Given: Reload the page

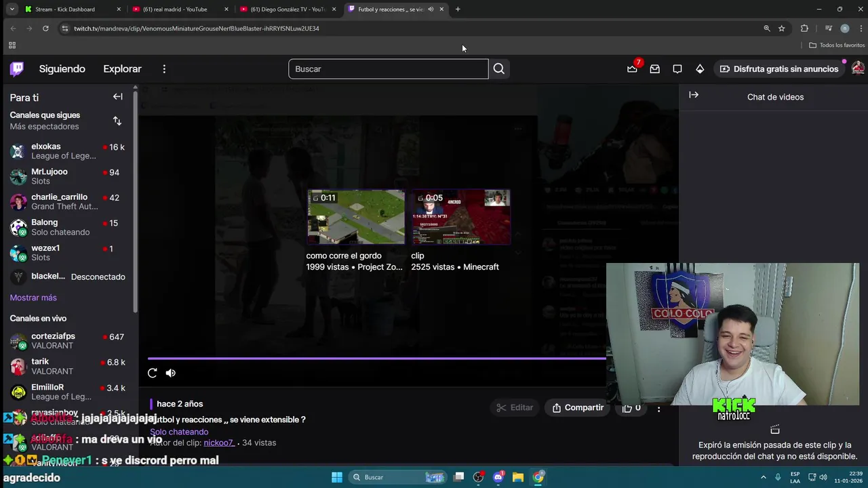Looking at the screenshot, I should click(x=45, y=28).
